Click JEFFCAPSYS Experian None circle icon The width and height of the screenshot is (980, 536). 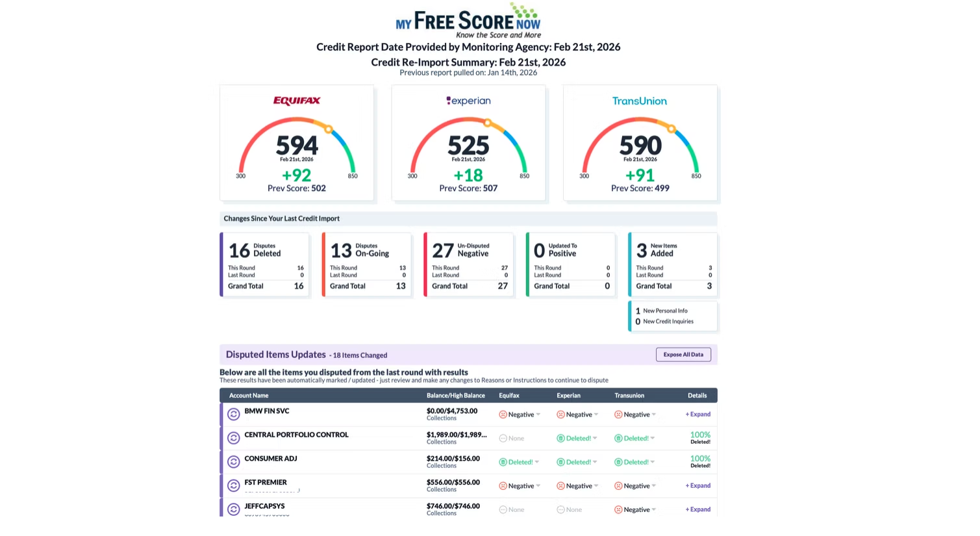click(560, 510)
